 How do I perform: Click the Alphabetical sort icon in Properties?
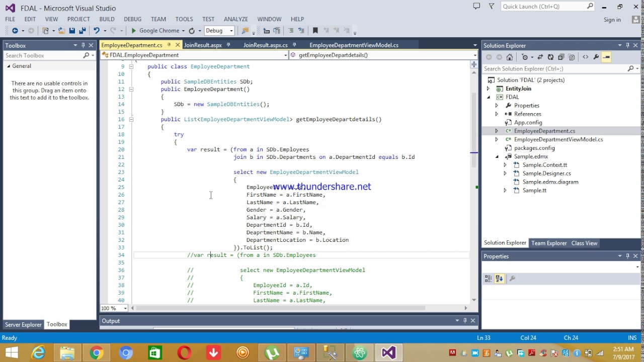click(x=499, y=279)
